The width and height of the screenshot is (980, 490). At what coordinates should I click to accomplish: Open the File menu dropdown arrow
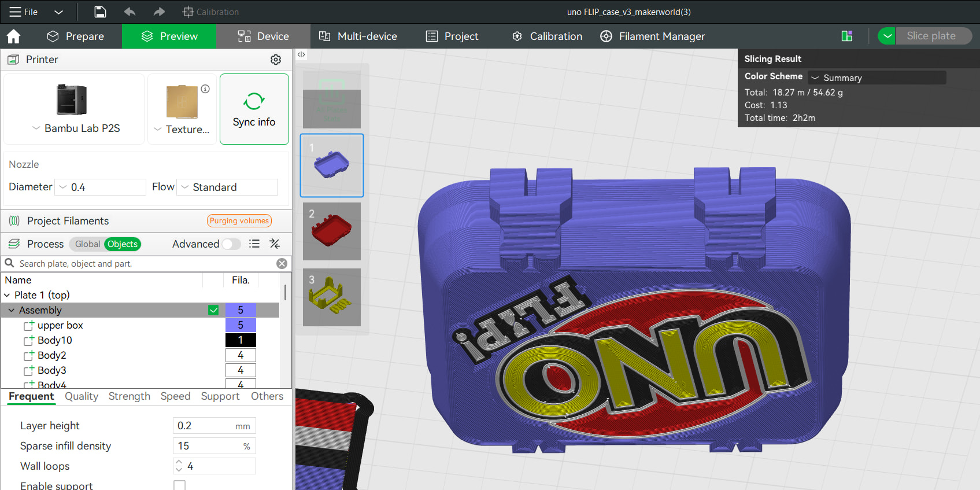tap(58, 12)
